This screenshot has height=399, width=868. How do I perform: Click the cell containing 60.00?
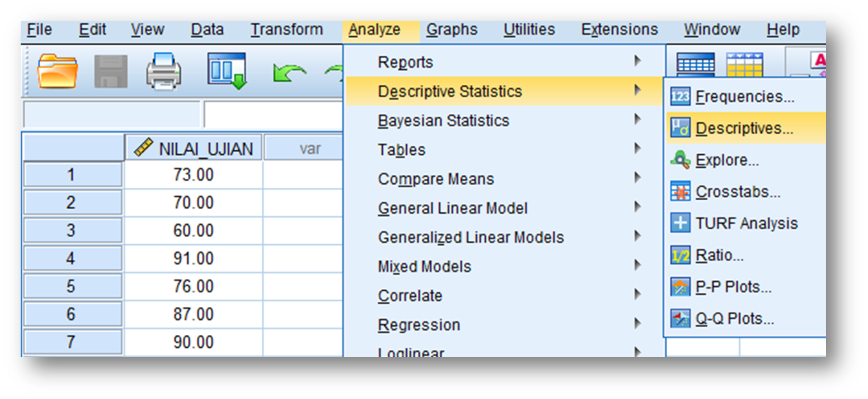pos(194,231)
